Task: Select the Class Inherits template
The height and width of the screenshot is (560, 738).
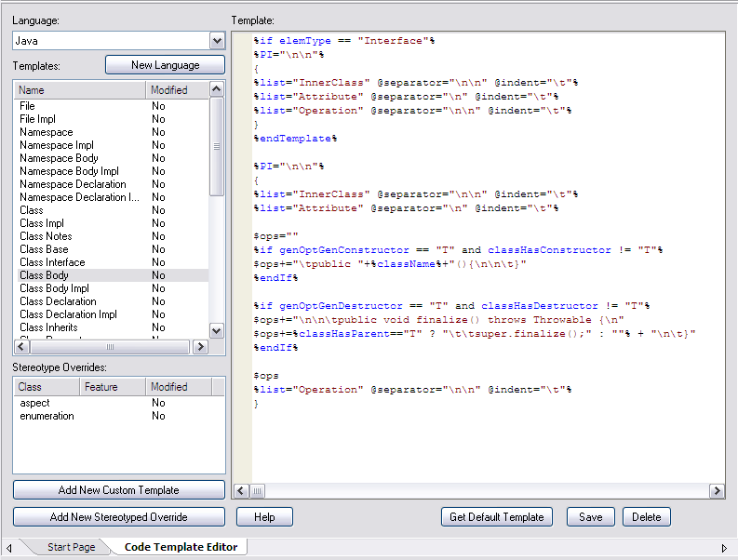Action: point(112,327)
